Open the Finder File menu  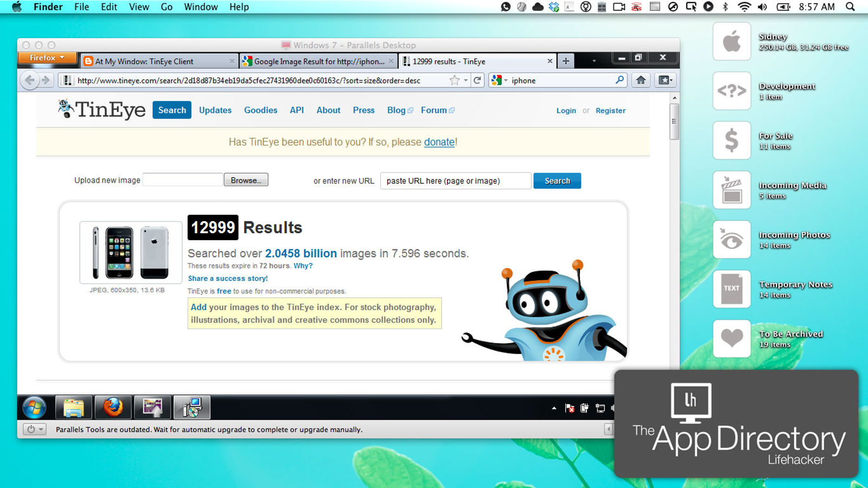[x=81, y=7]
